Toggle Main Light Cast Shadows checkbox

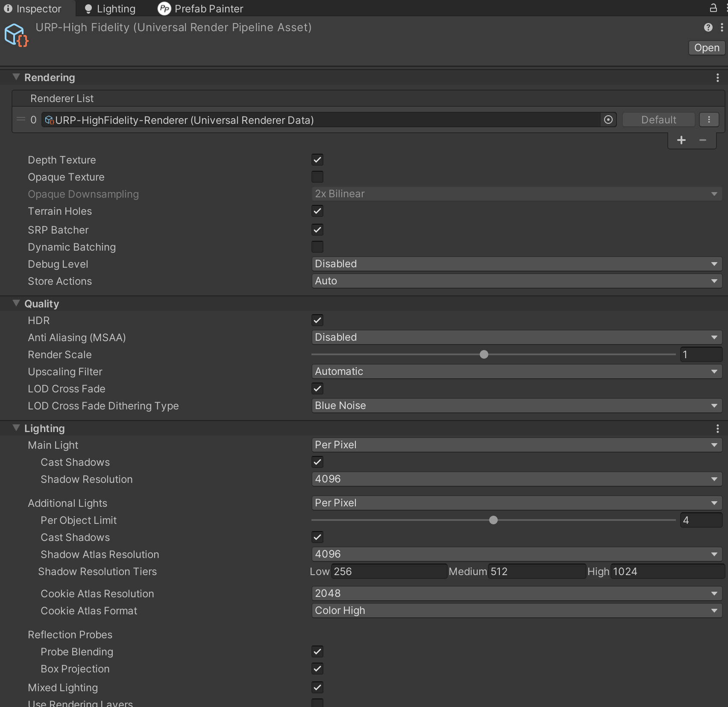tap(317, 462)
